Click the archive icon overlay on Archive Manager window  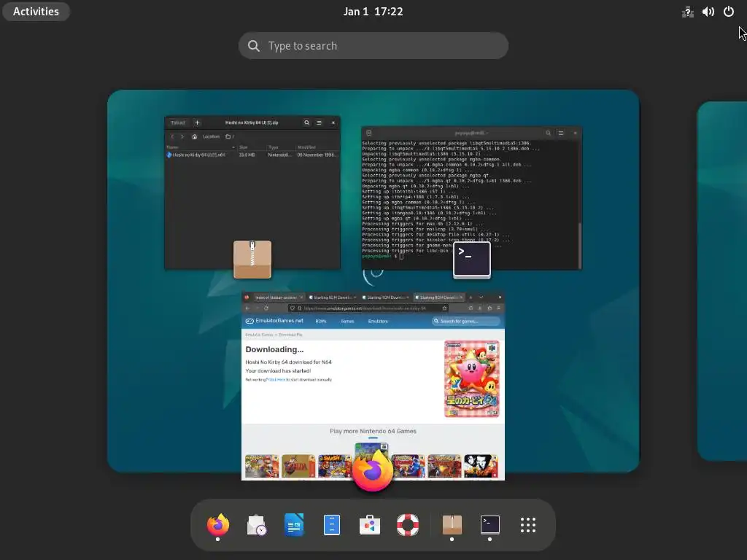pos(252,260)
